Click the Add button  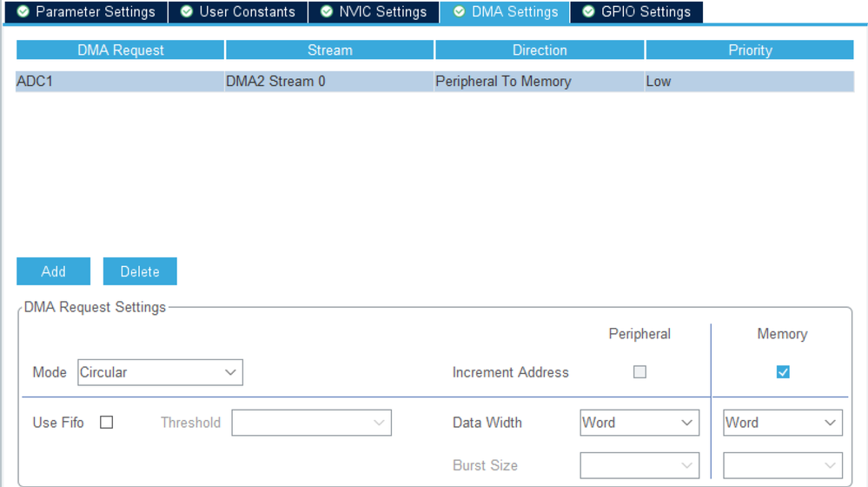53,271
